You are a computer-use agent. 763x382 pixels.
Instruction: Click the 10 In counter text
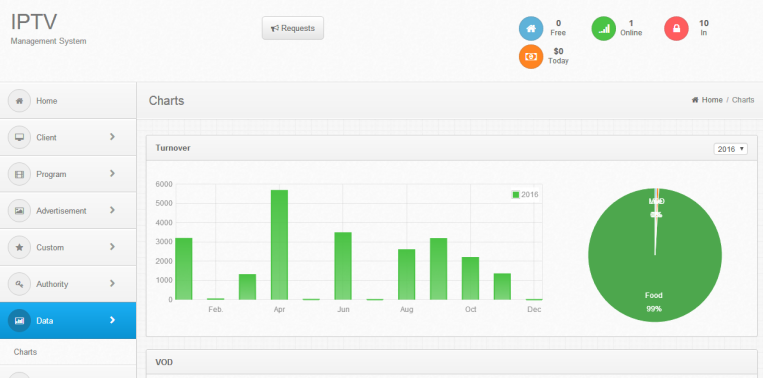coord(704,28)
